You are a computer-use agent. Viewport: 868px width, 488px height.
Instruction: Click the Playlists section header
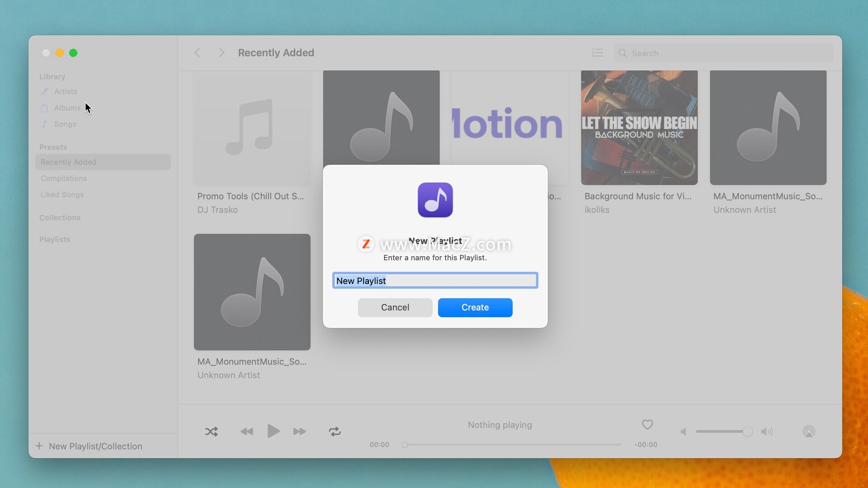(x=55, y=239)
